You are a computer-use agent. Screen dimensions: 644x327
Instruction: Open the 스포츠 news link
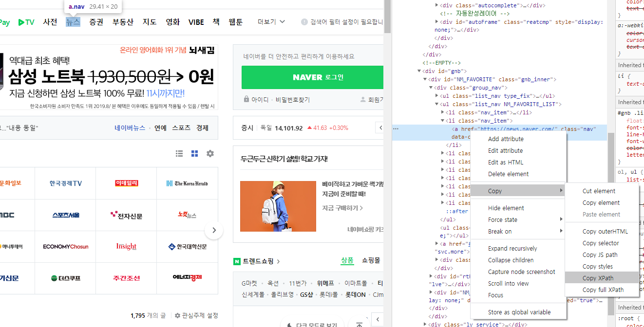point(181,128)
